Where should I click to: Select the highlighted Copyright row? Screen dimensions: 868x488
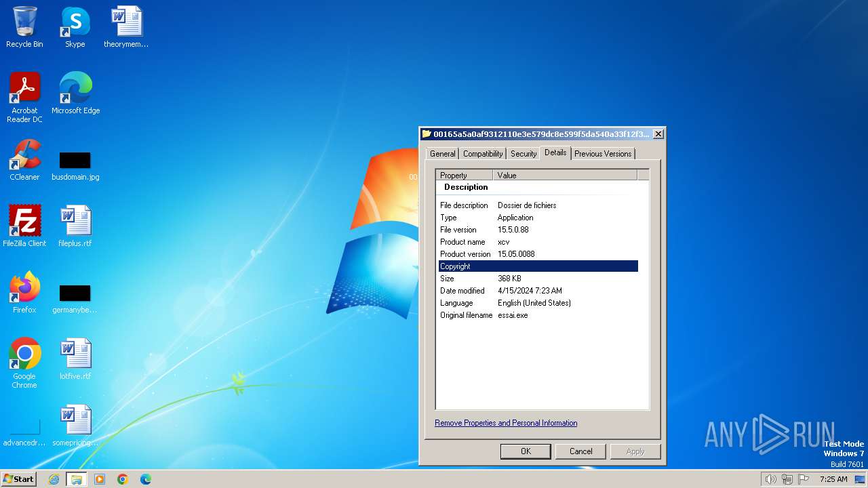click(538, 266)
